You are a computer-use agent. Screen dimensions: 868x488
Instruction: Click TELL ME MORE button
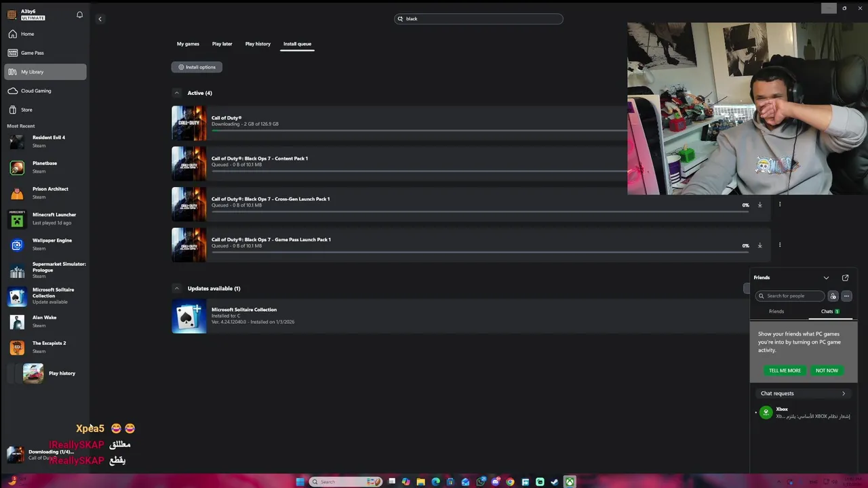pyautogui.click(x=785, y=371)
